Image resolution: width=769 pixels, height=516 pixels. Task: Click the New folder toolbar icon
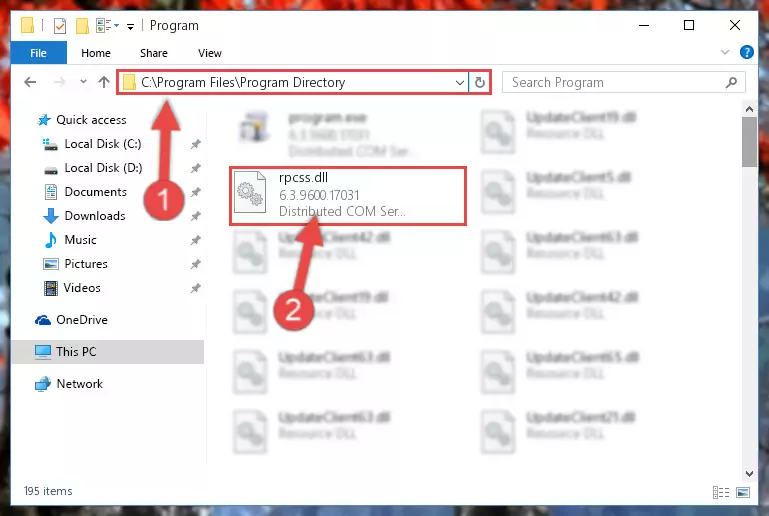tap(82, 26)
